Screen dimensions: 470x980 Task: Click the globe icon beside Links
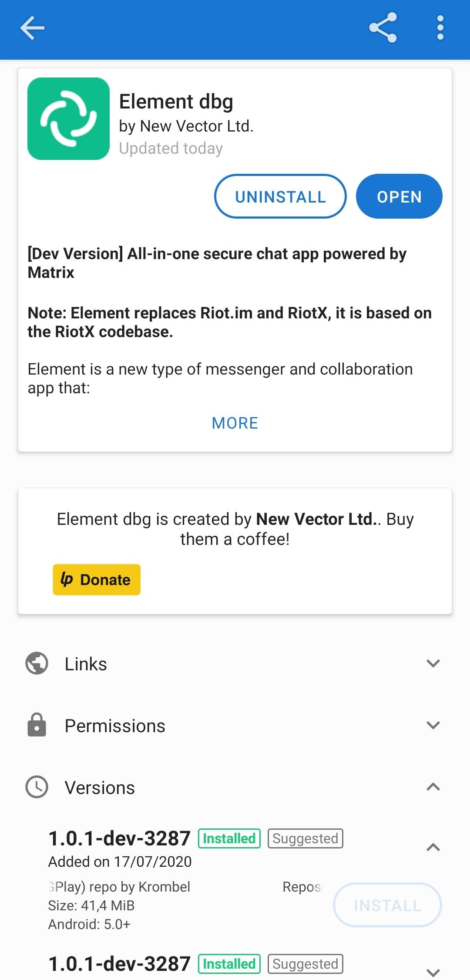click(37, 663)
